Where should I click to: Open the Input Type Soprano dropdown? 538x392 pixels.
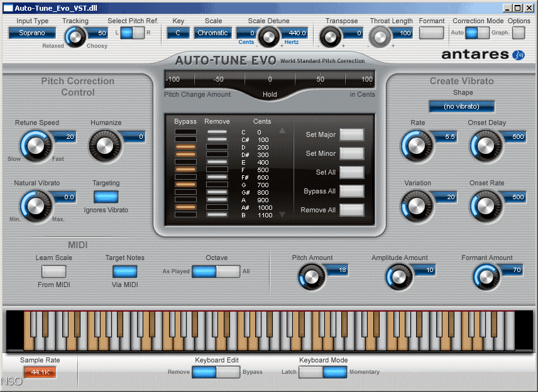click(x=32, y=33)
